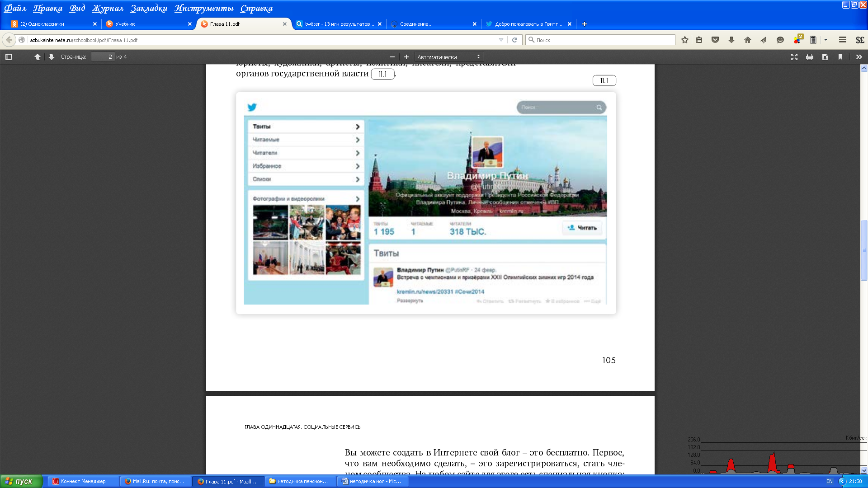
Task: Open the Windows пуск start button
Action: click(21, 481)
